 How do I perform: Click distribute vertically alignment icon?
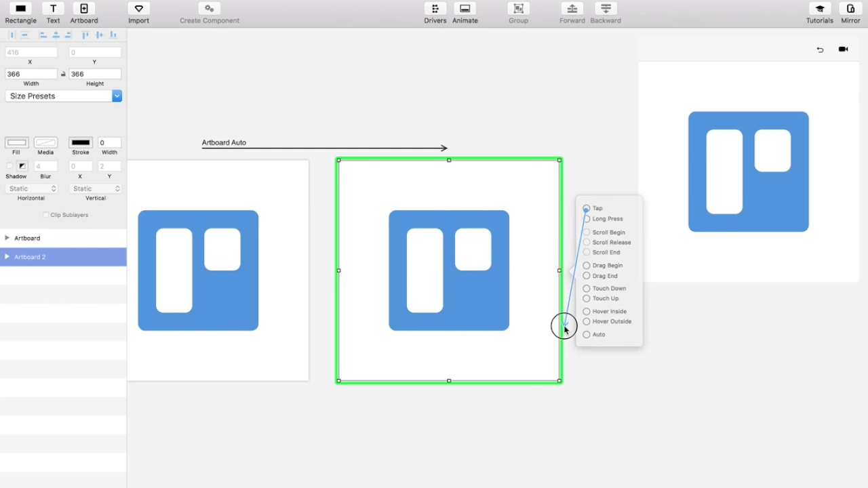pos(24,35)
